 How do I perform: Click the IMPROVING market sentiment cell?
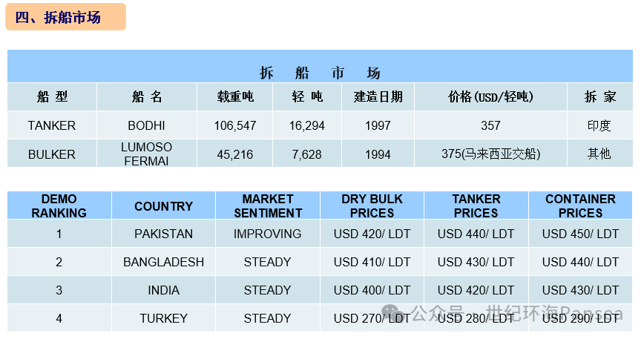point(268,234)
